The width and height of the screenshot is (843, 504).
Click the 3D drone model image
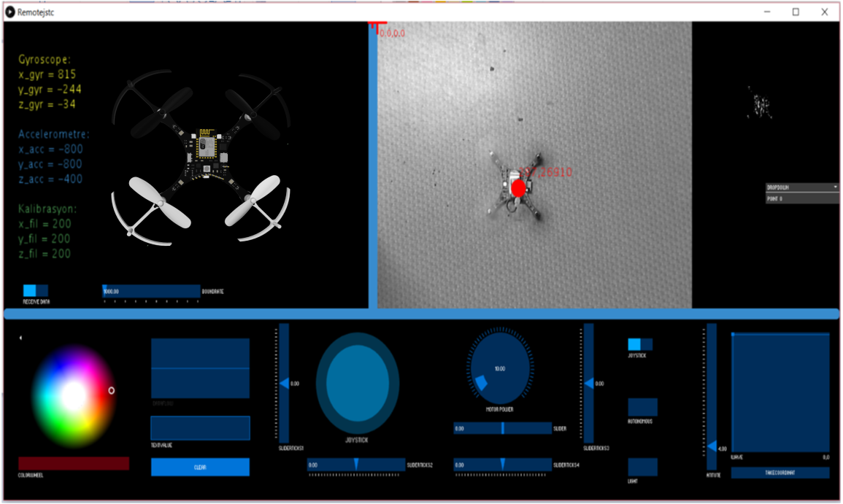pos(201,158)
